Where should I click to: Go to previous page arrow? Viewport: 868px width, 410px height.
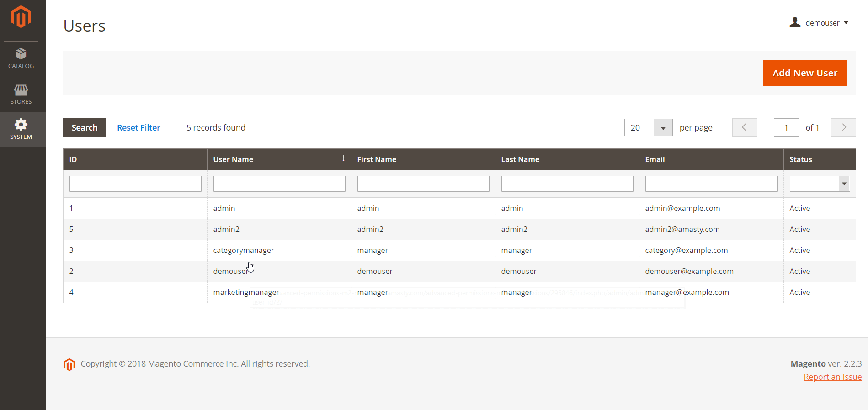(744, 127)
